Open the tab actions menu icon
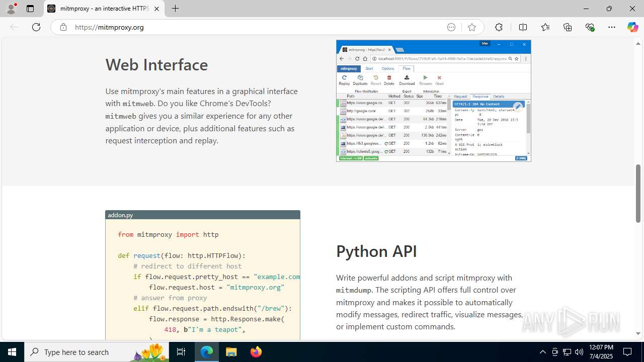Screen dimensions: 644x362 (30, 9)
